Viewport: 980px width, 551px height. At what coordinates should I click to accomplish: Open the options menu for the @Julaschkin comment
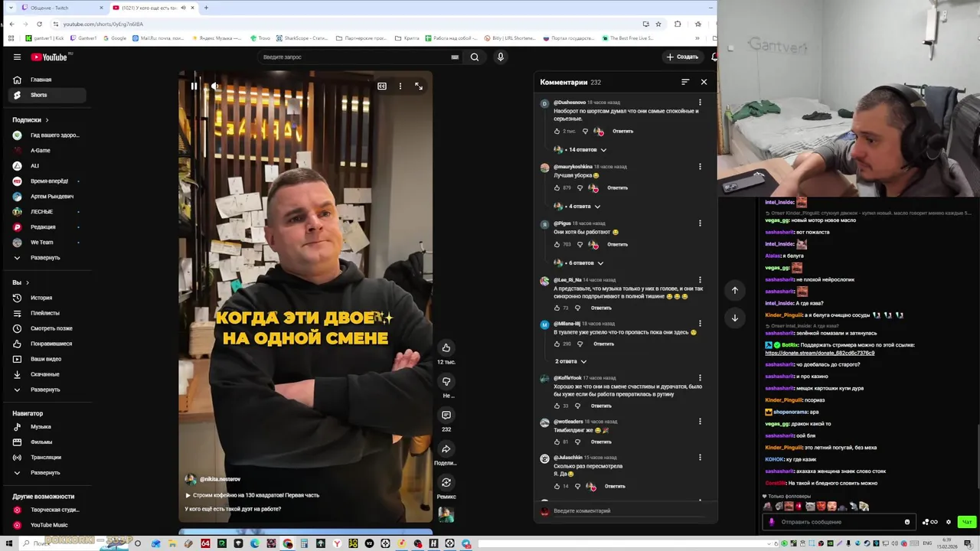click(x=700, y=458)
